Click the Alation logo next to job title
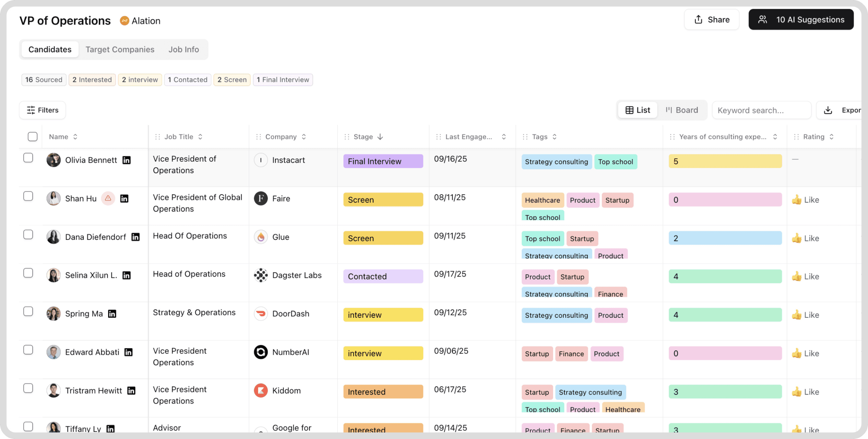 (x=125, y=21)
